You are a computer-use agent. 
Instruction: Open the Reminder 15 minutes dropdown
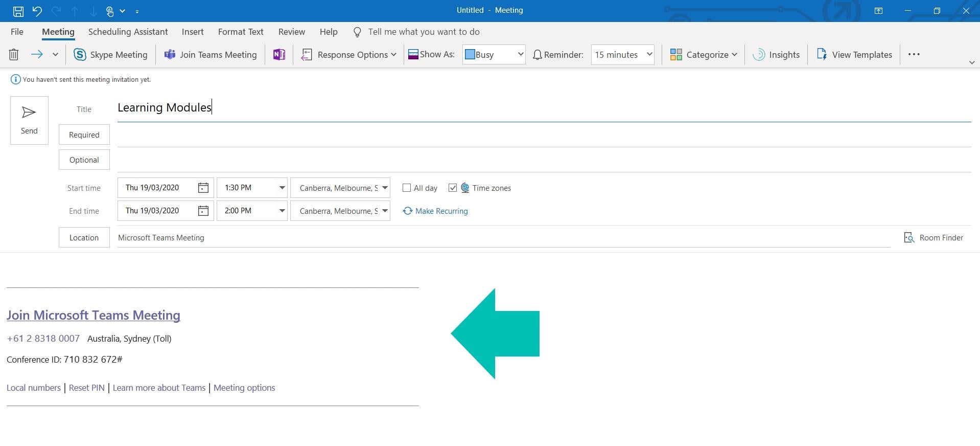coord(649,54)
